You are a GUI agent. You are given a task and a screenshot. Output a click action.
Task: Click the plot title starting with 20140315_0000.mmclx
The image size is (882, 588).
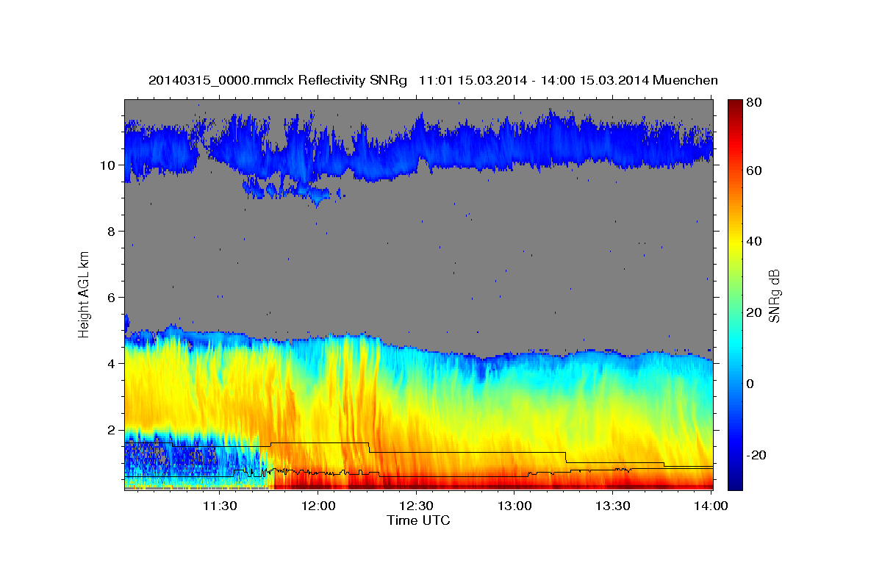(433, 80)
